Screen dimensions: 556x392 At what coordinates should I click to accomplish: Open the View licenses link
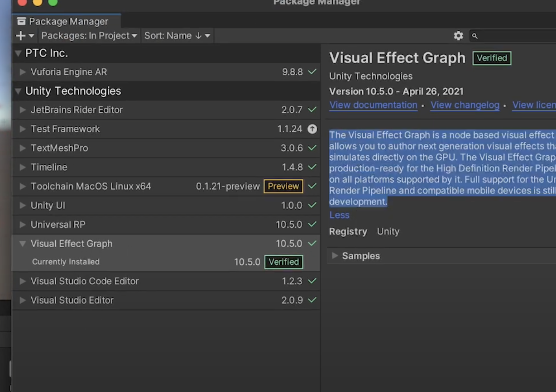tap(534, 105)
